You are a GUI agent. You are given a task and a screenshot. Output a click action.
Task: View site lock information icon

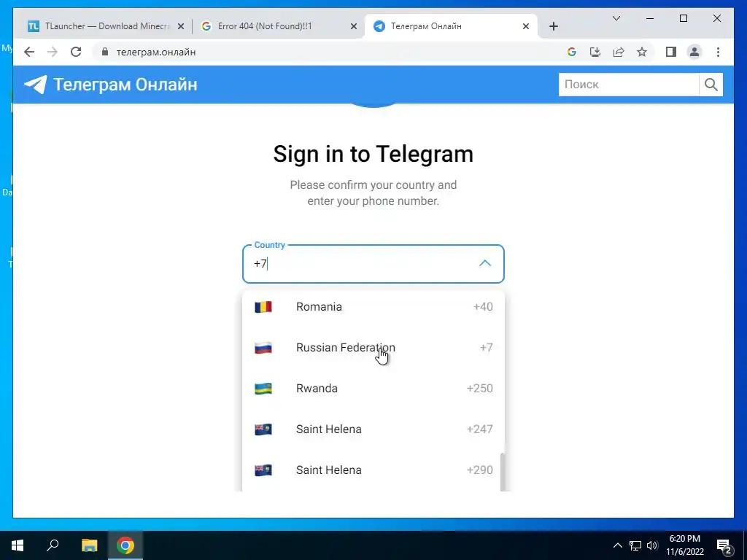105,52
